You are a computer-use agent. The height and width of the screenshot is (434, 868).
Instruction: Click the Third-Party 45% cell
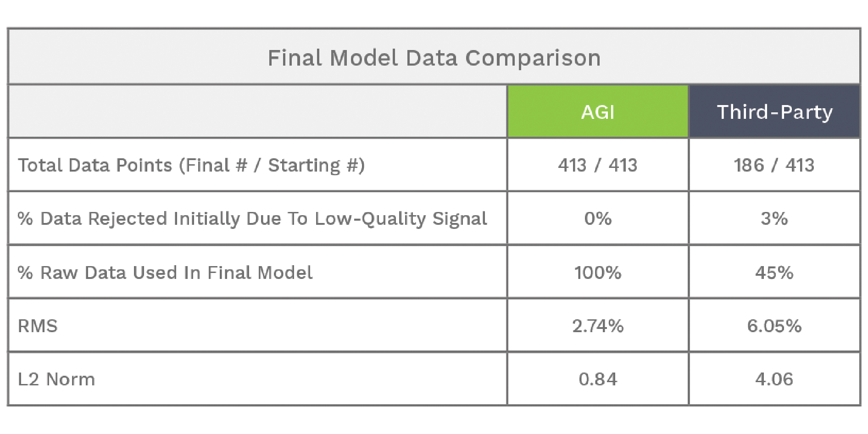pyautogui.click(x=774, y=273)
